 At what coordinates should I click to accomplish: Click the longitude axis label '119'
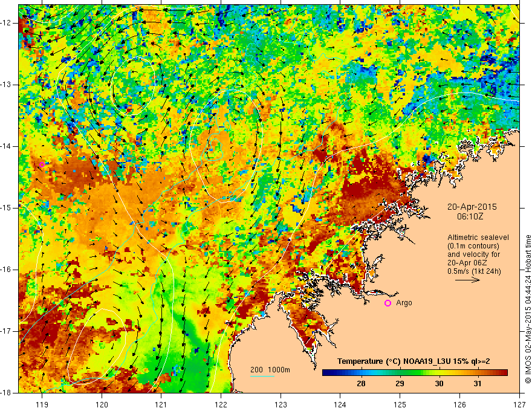click(42, 404)
